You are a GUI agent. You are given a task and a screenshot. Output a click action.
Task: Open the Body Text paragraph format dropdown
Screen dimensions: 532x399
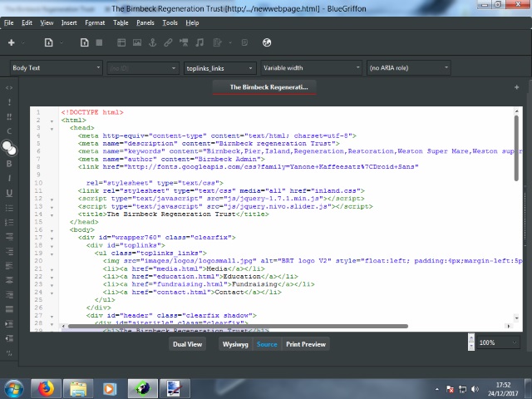(x=57, y=68)
